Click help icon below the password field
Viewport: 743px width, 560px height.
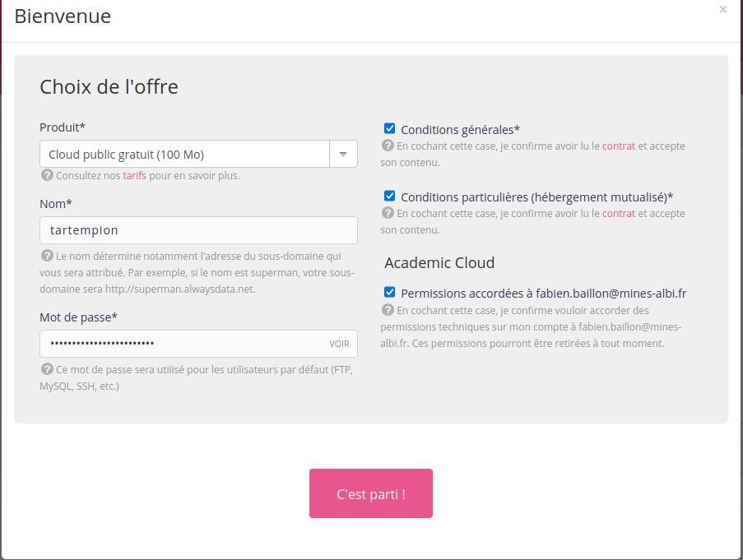[x=47, y=369]
